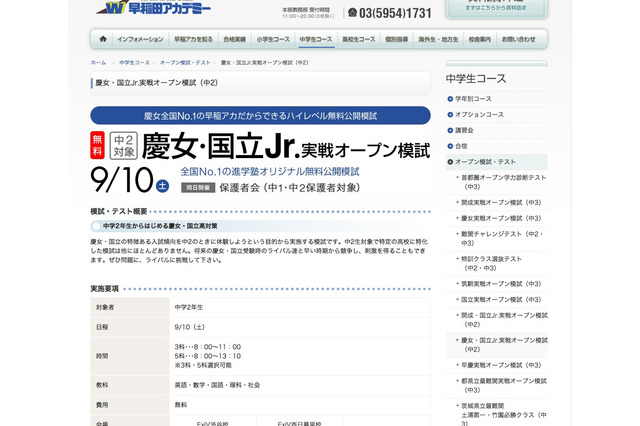The height and width of the screenshot is (426, 640).
Task: Open 合宿 in sidebar
Action: [x=461, y=146]
